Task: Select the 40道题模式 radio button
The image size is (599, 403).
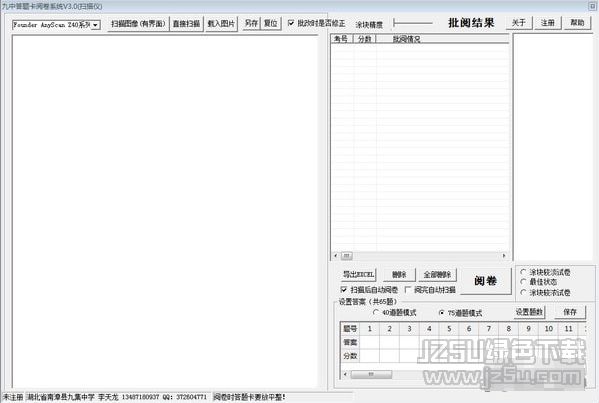Action: tap(376, 312)
